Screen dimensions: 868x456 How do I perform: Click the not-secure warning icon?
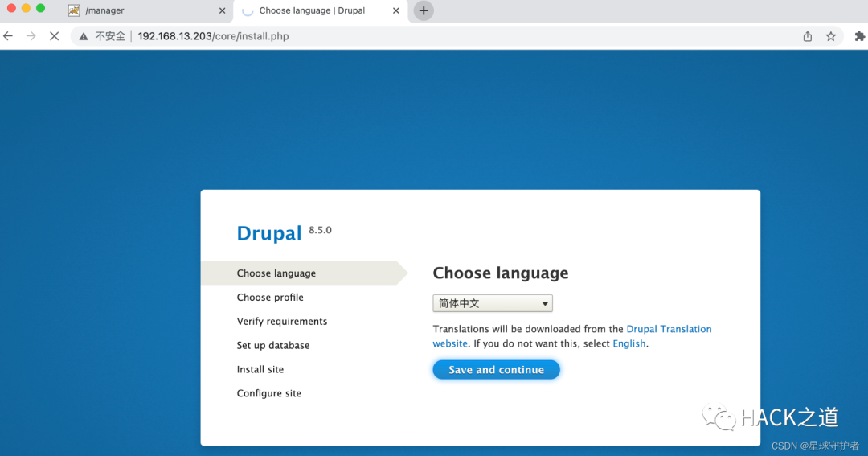pyautogui.click(x=84, y=36)
